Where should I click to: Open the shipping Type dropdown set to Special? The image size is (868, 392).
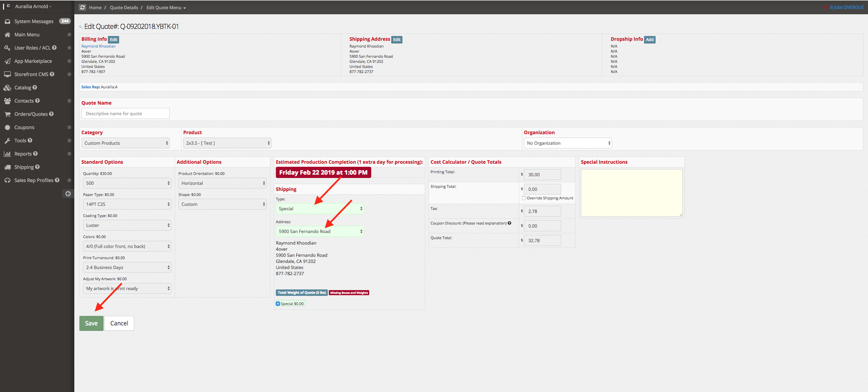point(320,209)
